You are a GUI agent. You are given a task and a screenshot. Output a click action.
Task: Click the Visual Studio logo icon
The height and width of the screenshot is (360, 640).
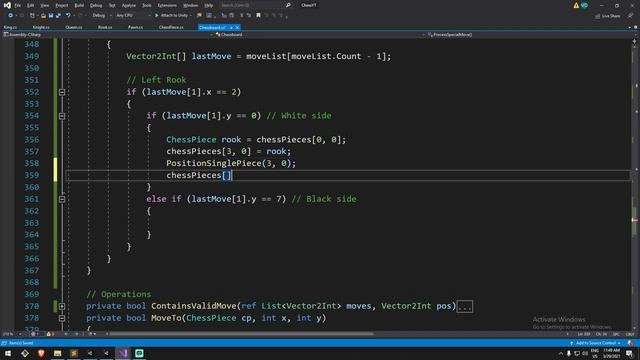pyautogui.click(x=7, y=5)
